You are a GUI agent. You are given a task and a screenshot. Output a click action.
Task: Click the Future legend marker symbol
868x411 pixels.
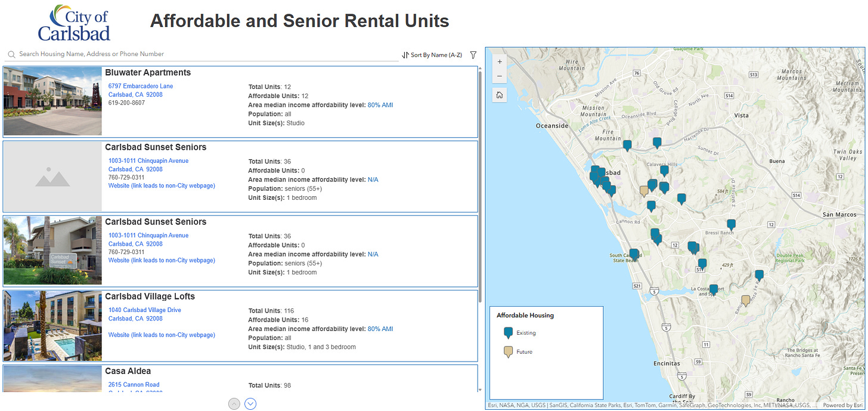(x=508, y=352)
